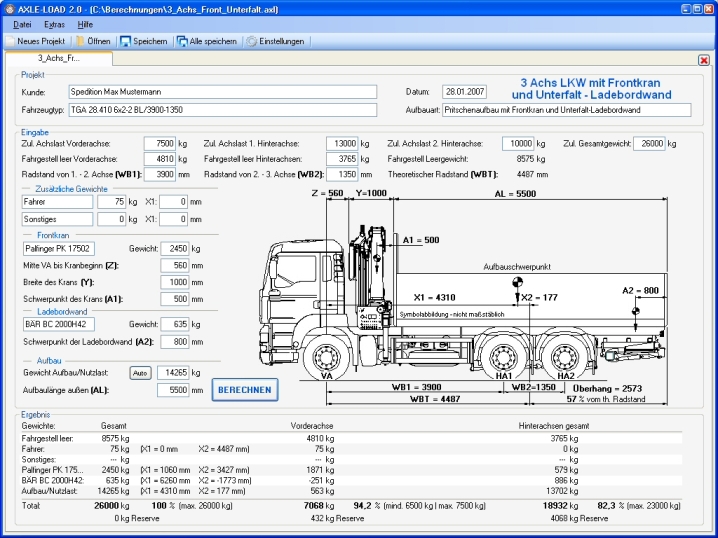718x538 pixels.
Task: Save project using Speichern
Action: [143, 41]
